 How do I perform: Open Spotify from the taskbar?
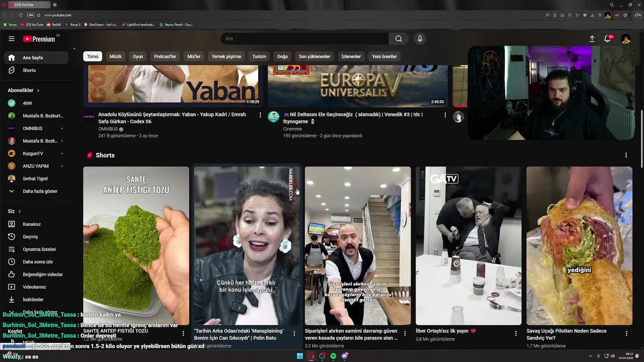pyautogui.click(x=333, y=356)
